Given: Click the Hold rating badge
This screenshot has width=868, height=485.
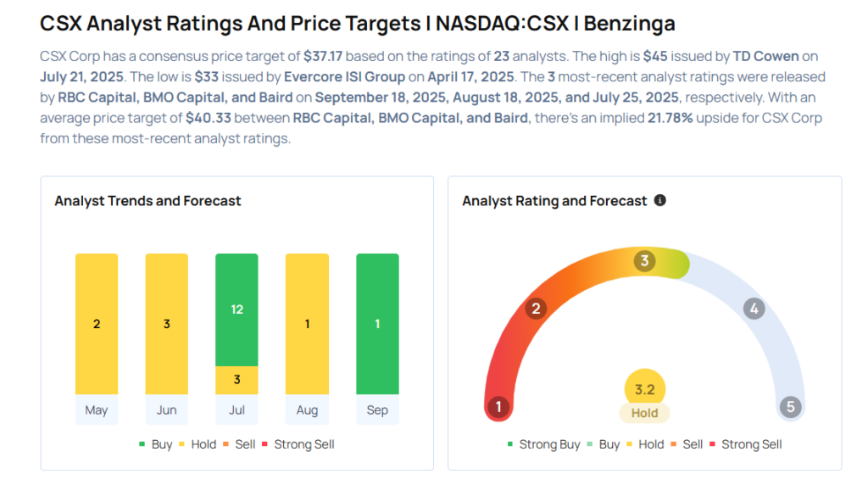Looking at the screenshot, I should [x=644, y=414].
